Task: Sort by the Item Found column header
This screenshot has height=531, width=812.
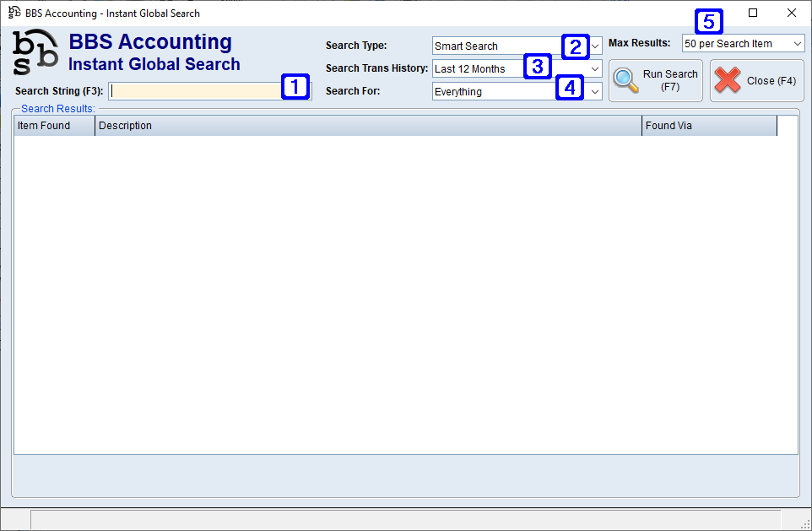Action: click(54, 126)
